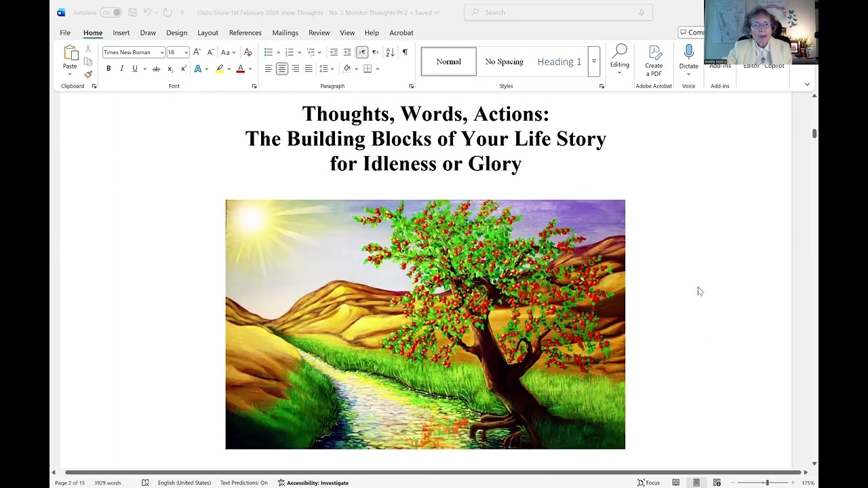
Task: Open the File menu
Action: pos(65,33)
